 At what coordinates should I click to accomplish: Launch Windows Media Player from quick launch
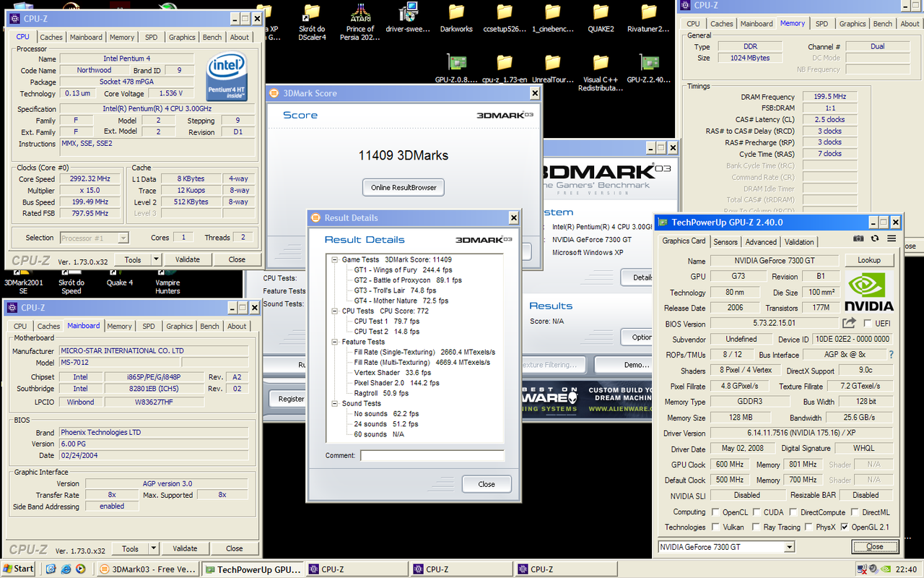point(80,569)
